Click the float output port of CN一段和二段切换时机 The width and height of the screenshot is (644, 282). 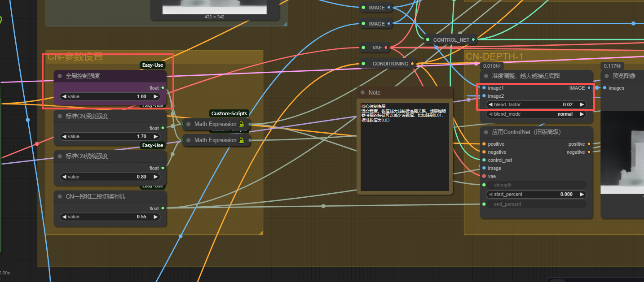click(x=163, y=208)
